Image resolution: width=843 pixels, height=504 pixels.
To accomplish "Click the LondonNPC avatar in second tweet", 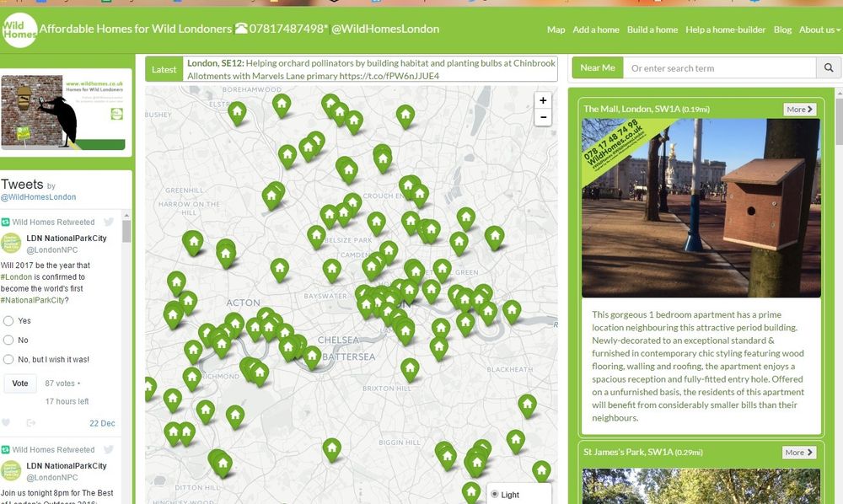I will tap(11, 470).
